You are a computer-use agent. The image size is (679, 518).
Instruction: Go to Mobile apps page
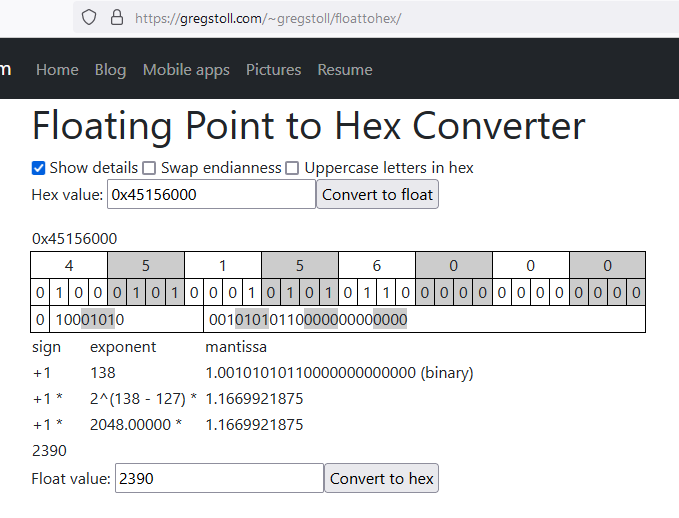click(x=186, y=70)
